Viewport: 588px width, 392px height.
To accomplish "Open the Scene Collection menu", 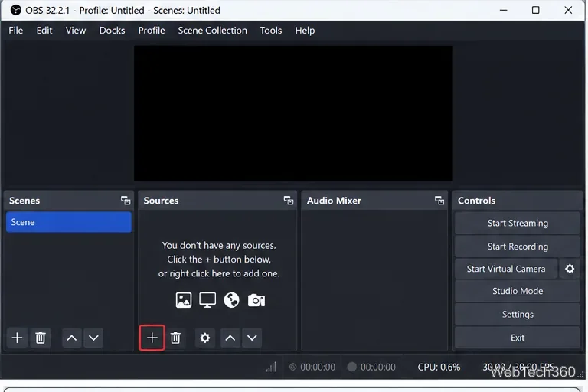I will [x=212, y=31].
